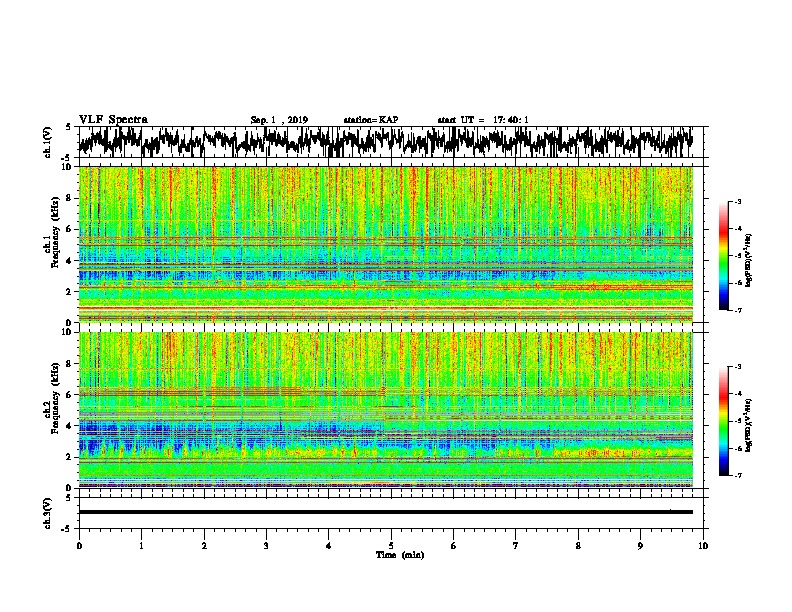Click the ch.1 colorbar label "log(PSD)(V²/Hz)"
Image resolution: width=792 pixels, height=612 pixels.
pos(749,261)
